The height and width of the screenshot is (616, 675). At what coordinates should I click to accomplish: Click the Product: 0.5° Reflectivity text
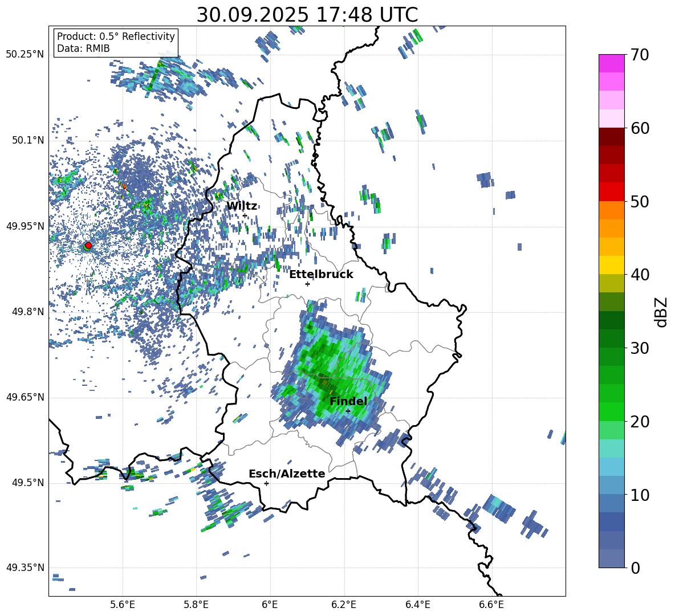pyautogui.click(x=116, y=36)
